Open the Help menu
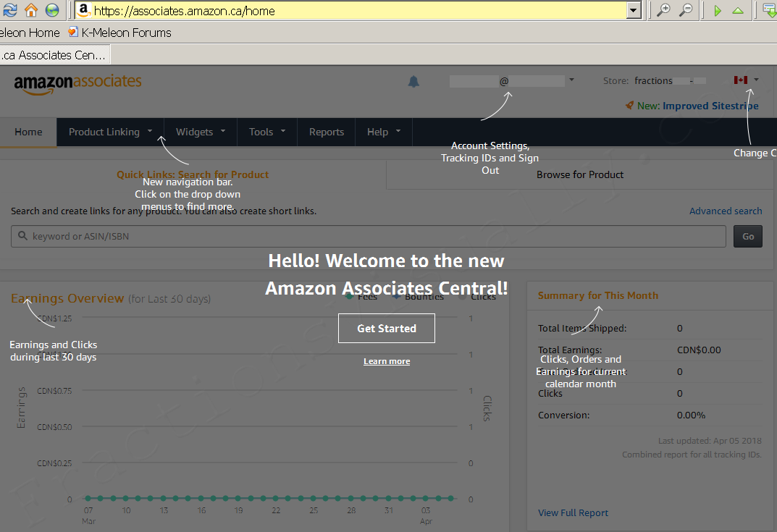This screenshot has width=777, height=532. [384, 132]
